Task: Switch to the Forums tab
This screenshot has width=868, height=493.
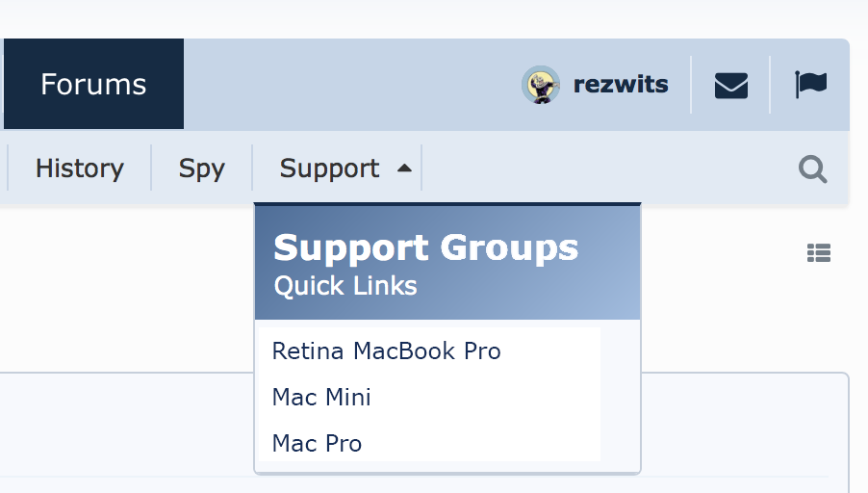Action: pos(93,85)
